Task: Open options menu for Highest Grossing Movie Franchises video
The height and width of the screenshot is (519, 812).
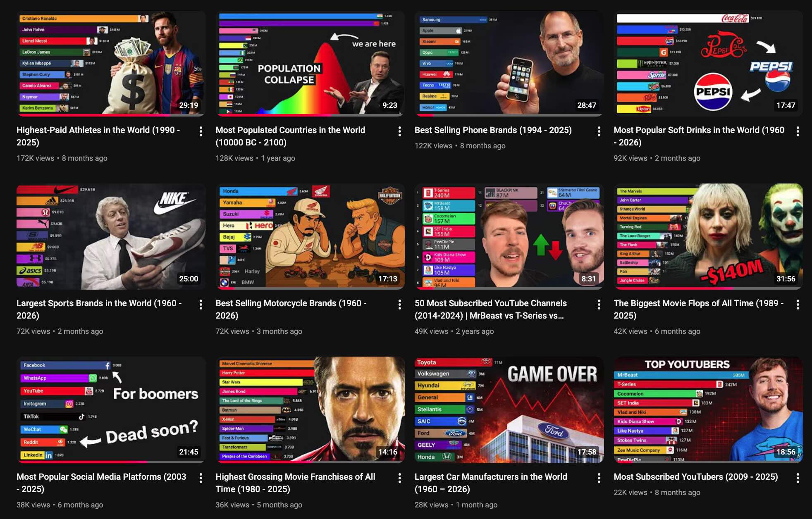Action: [x=399, y=478]
